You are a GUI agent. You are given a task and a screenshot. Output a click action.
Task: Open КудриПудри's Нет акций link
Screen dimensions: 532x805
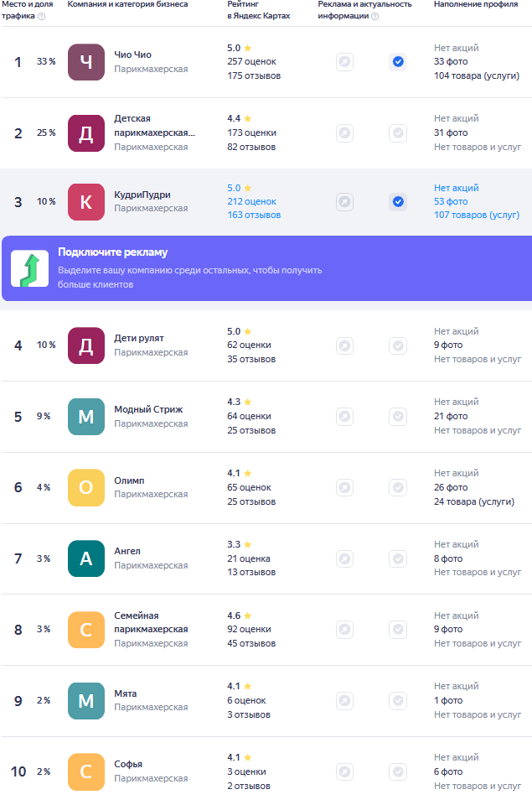pyautogui.click(x=456, y=188)
